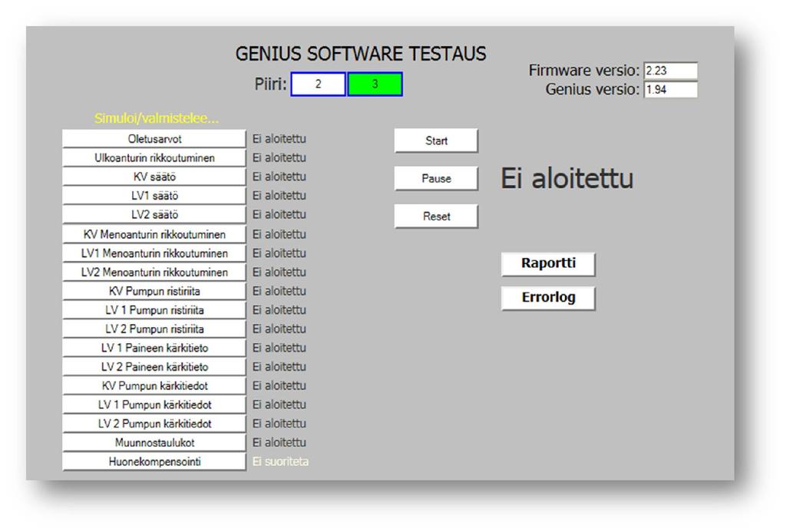Run KV Pumpun ristiriita test

154,291
